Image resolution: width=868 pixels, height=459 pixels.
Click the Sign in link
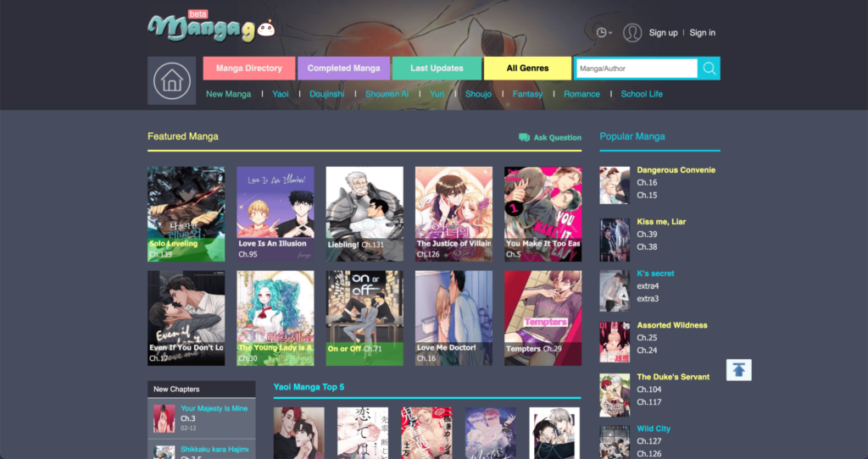702,33
